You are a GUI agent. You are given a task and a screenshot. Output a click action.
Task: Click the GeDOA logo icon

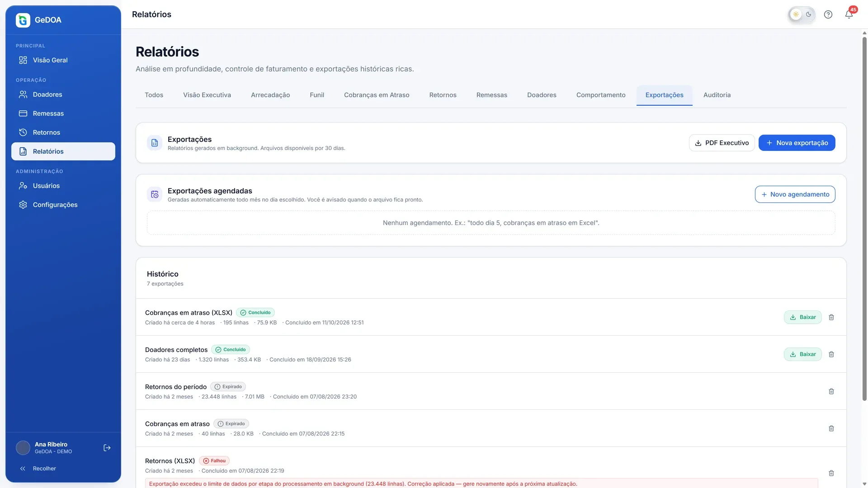[23, 20]
